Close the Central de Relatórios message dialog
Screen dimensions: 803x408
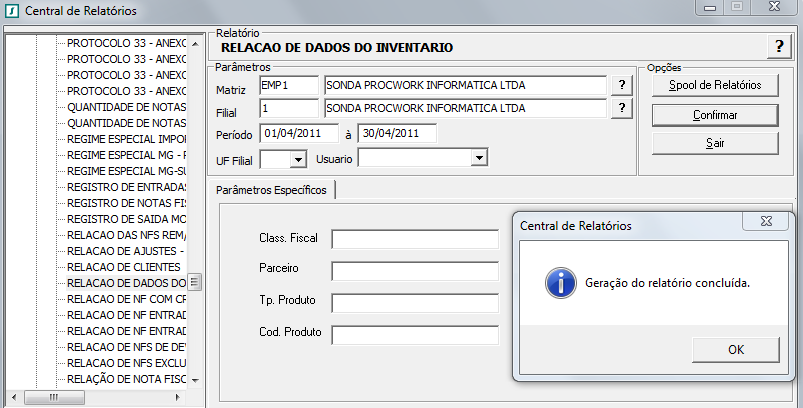click(x=766, y=221)
